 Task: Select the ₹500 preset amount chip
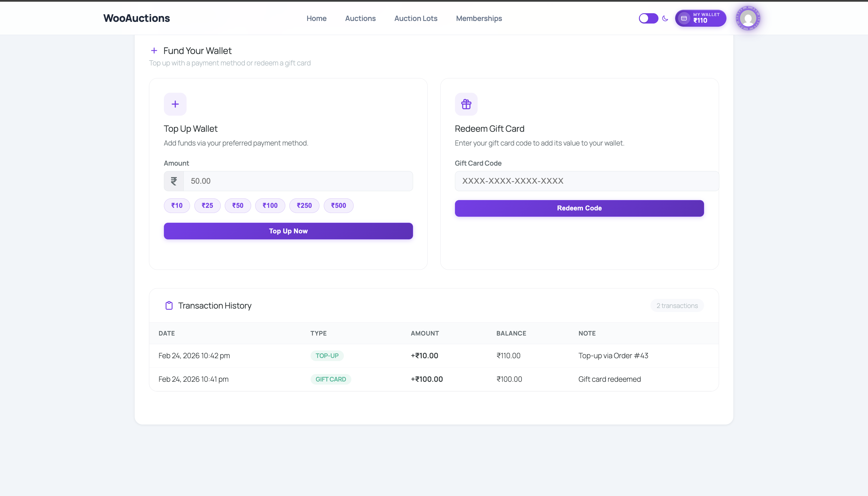pyautogui.click(x=338, y=206)
